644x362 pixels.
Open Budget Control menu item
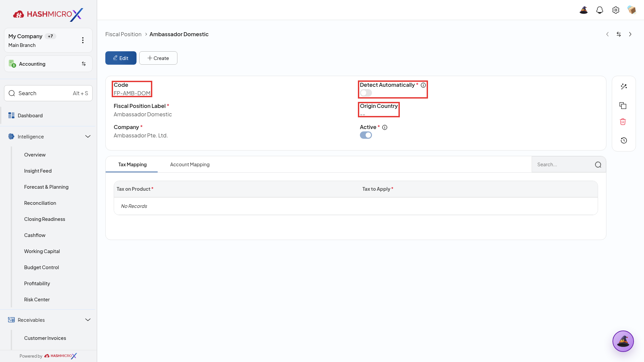pos(41,267)
